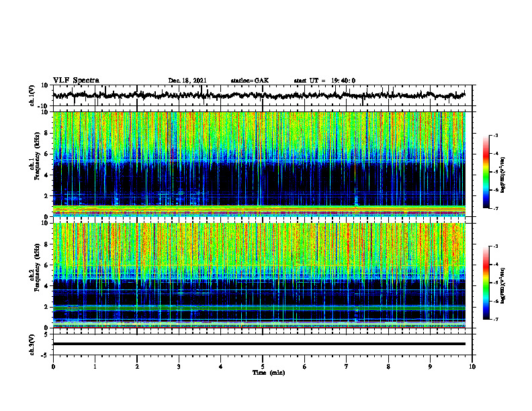Click time axis tick label "7"
532x411 pixels.
tap(347, 367)
